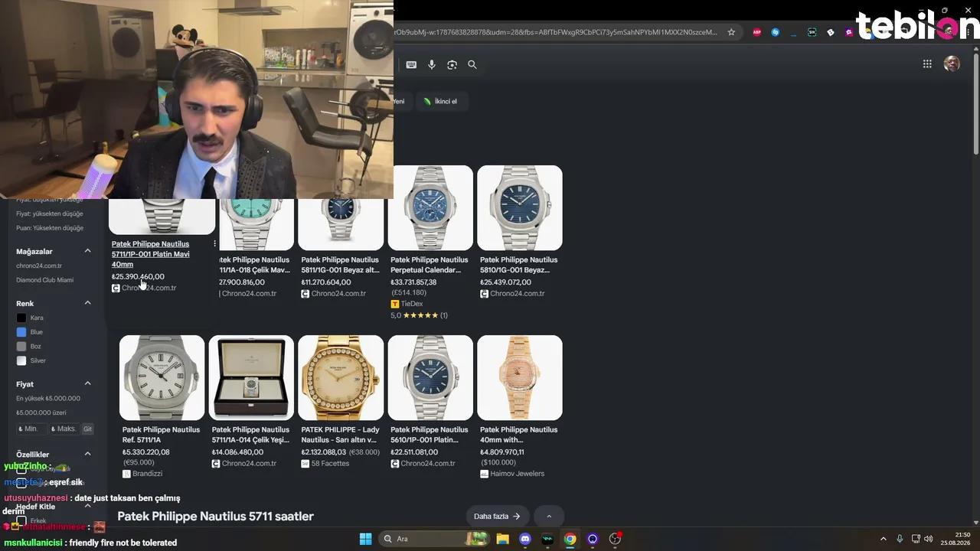Show hidden system tray icons
The width and height of the screenshot is (980, 551).
coord(883,539)
